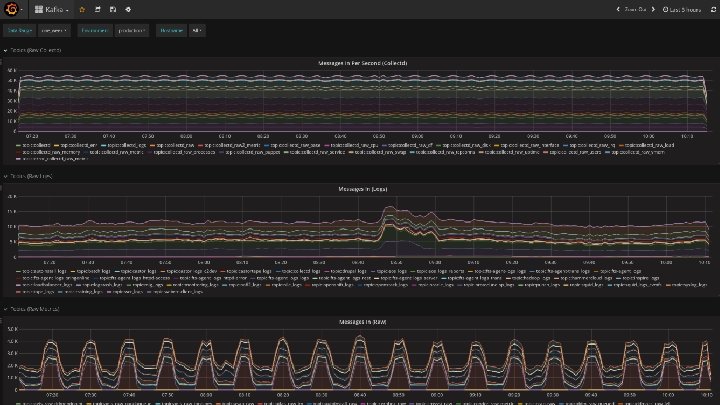This screenshot has width=720, height=405.
Task: Open the Messages In Per Second panel title
Action: click(362, 63)
